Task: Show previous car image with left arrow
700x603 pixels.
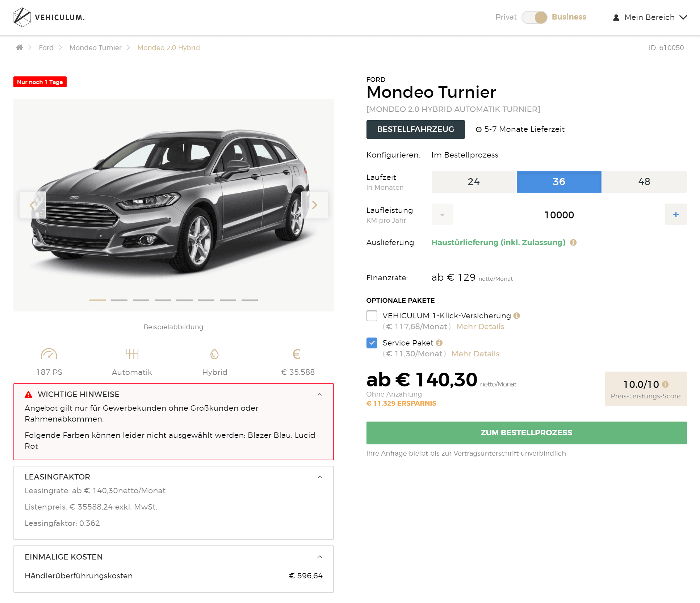Action: (32, 205)
